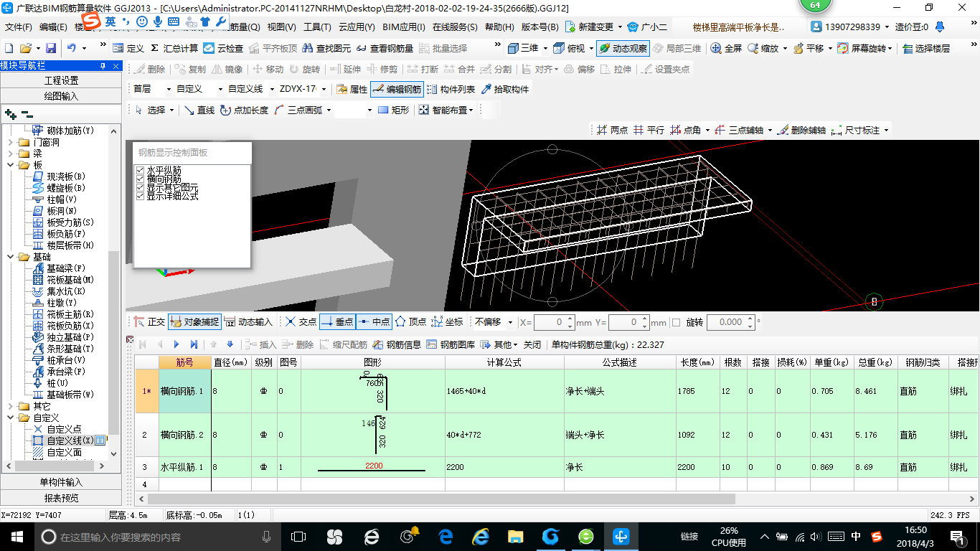Screen dimensions: 980x551
Task: Open 云检查 cloud check
Action: (x=223, y=48)
